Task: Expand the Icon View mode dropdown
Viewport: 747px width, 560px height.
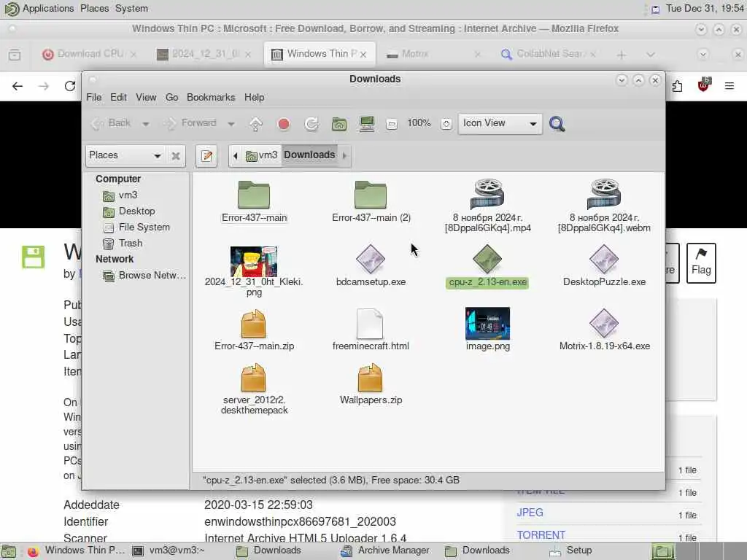Action: tap(500, 124)
